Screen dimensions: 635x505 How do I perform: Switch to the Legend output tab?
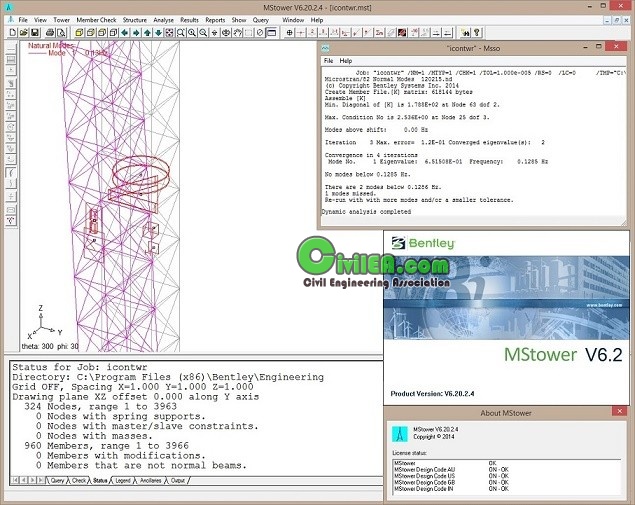click(123, 481)
